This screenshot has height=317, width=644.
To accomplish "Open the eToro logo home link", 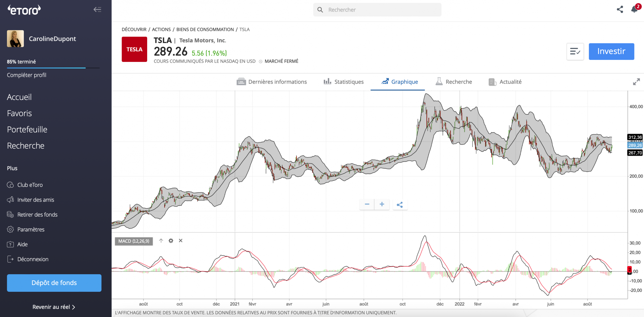I will [24, 10].
